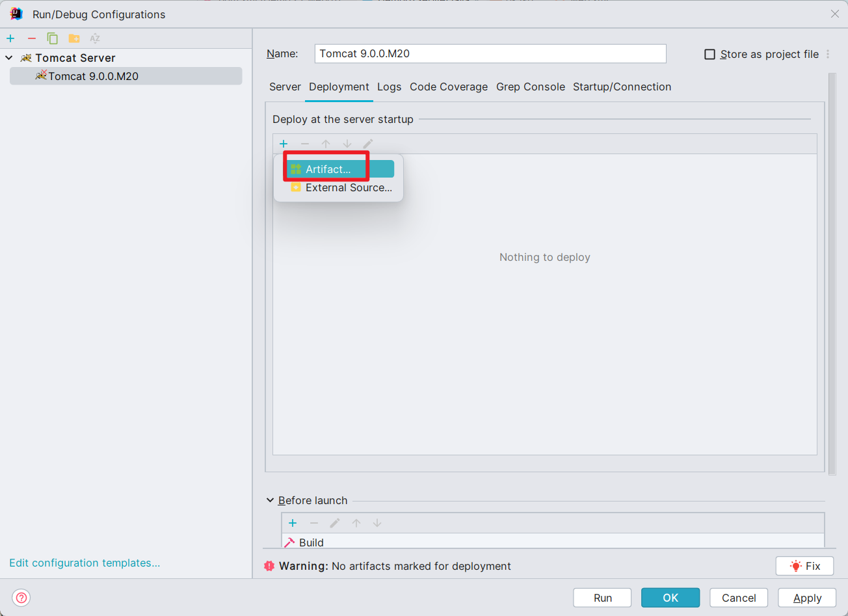
Task: Add a Before launch task with the plus icon
Action: 293,523
